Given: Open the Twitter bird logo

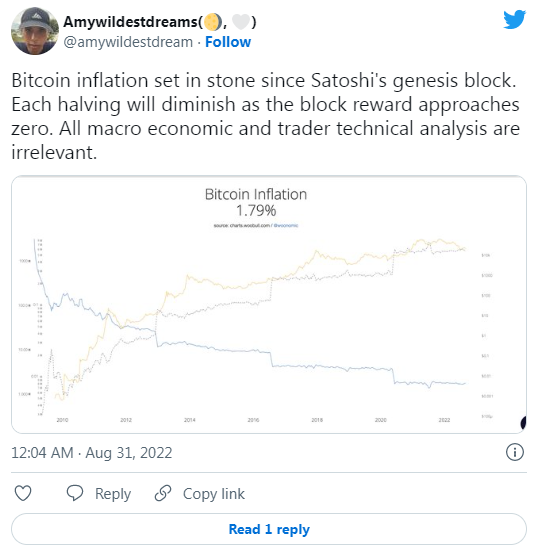Looking at the screenshot, I should point(514,20).
